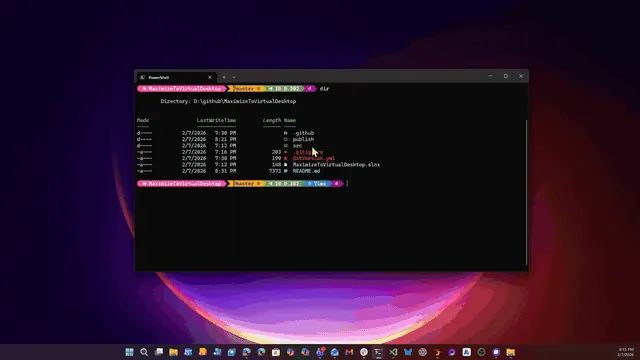Open the Windows Start menu
This screenshot has height=360, width=640.
coord(129,352)
